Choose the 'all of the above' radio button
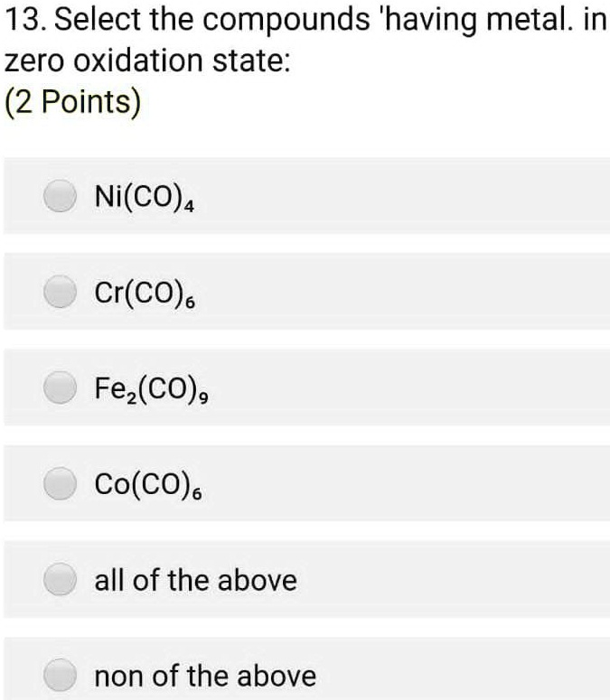 (60, 580)
